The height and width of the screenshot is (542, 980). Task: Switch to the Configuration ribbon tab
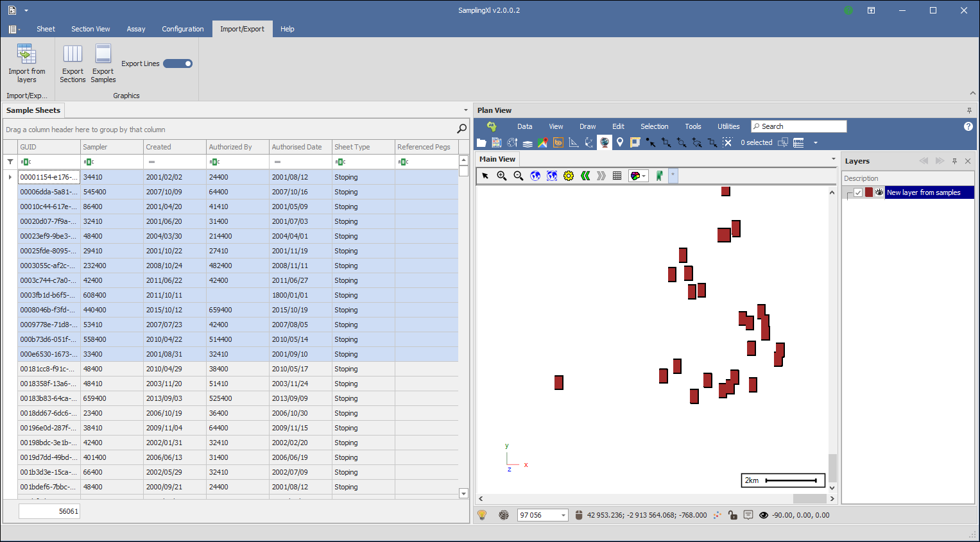[x=182, y=29]
